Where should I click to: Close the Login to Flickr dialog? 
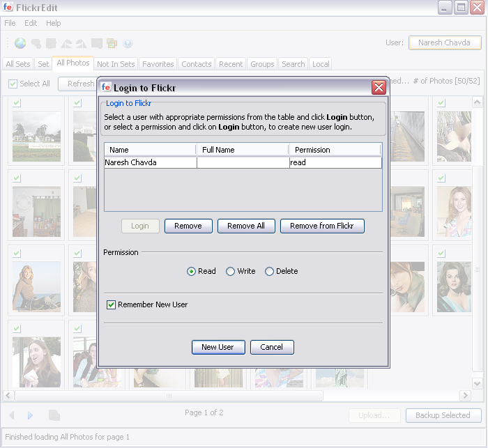379,87
